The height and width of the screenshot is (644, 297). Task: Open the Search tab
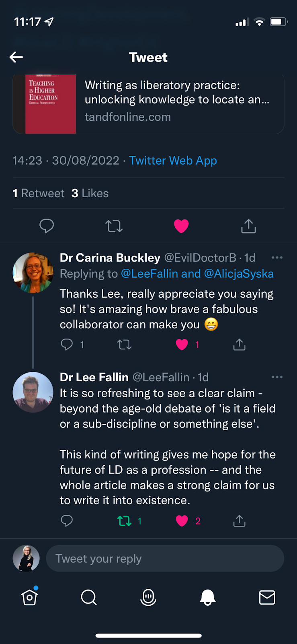point(89,597)
